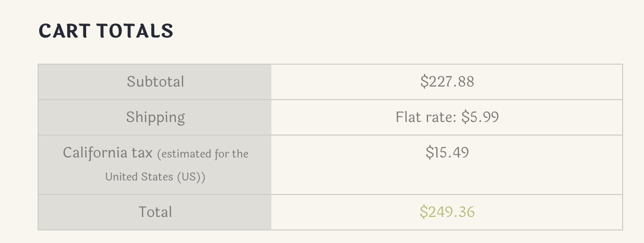644x243 pixels.
Task: Click the $227.88 subtotal amount
Action: coord(447,82)
